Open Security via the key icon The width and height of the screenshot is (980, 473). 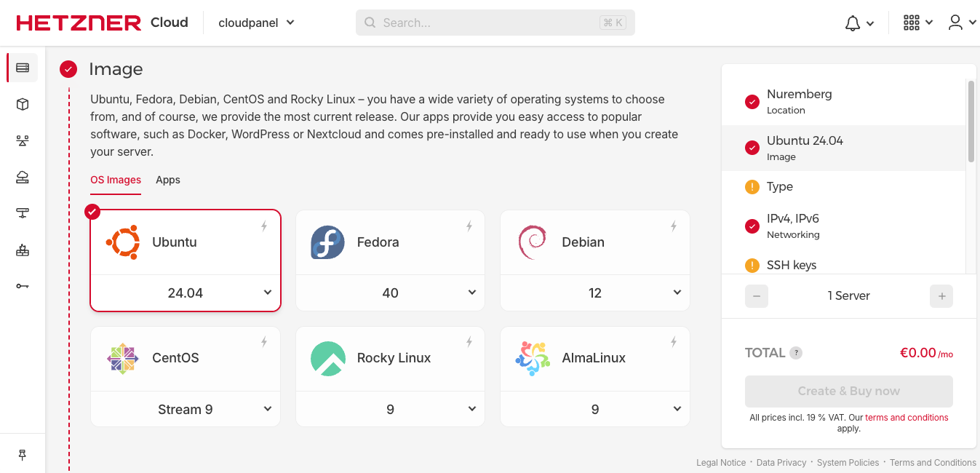pyautogui.click(x=23, y=286)
